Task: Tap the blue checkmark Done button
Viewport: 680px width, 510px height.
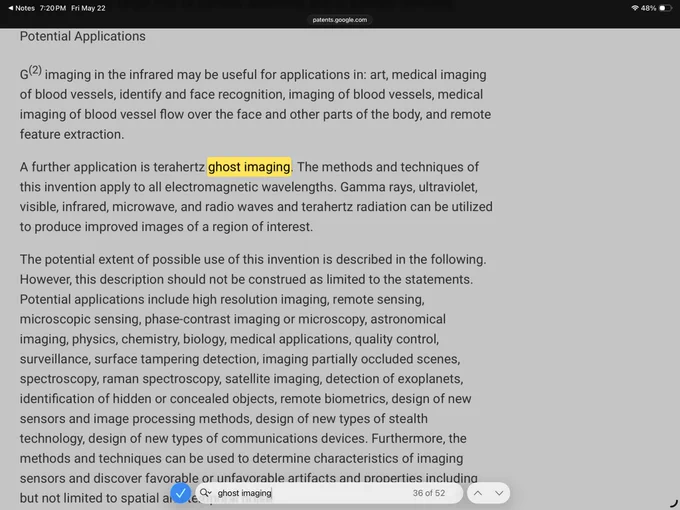Action: 180,493
